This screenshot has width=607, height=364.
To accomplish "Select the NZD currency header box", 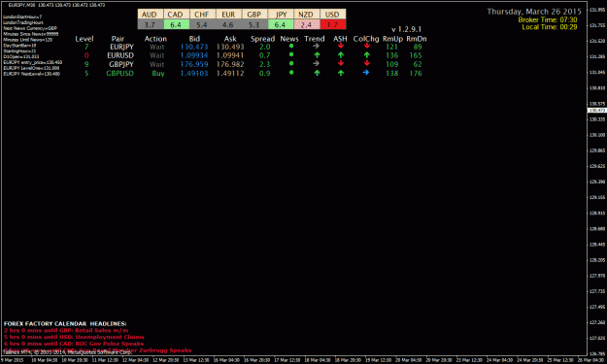I will [x=307, y=15].
